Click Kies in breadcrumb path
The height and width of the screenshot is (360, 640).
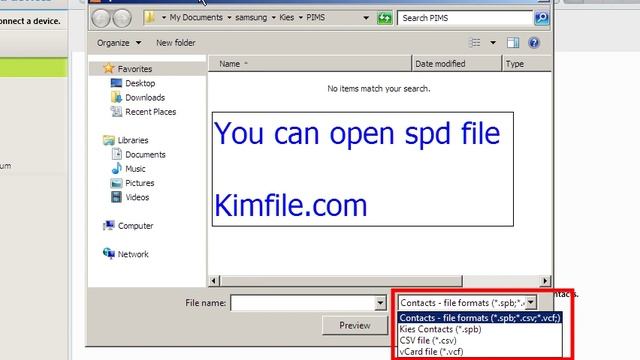(287, 18)
